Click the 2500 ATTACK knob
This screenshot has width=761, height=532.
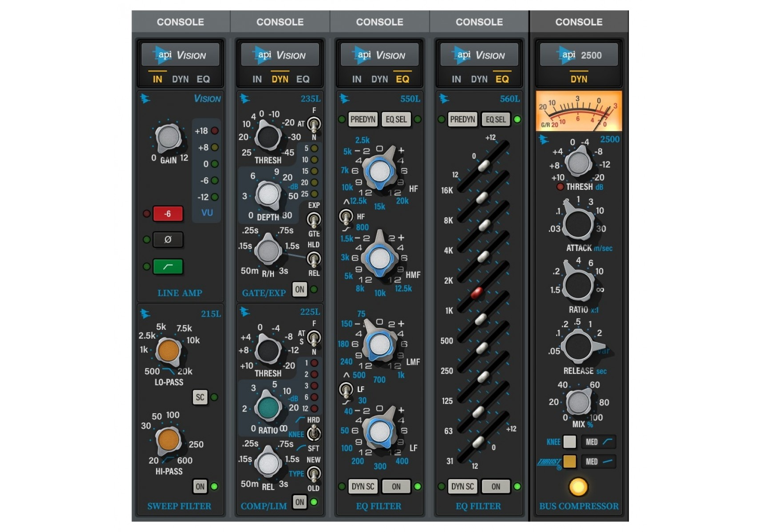(x=578, y=223)
